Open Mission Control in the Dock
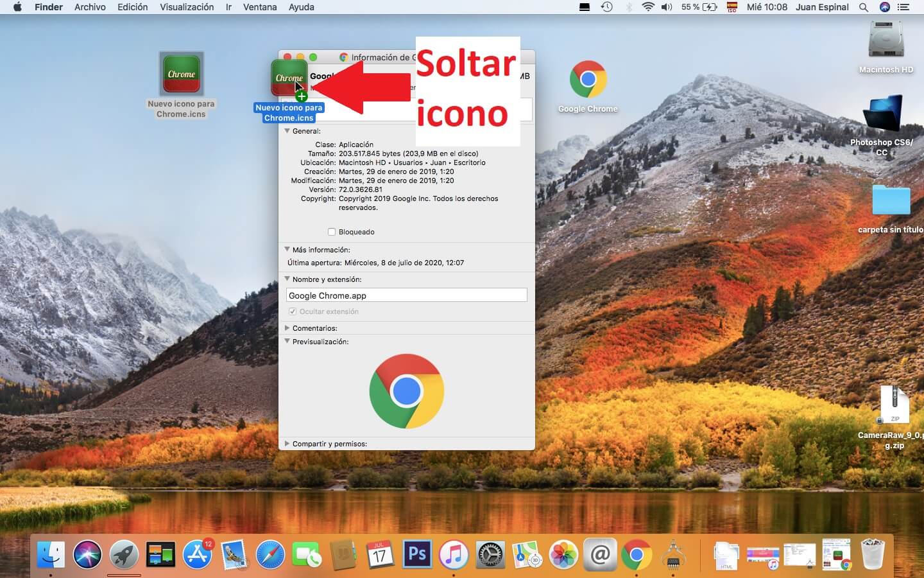Screen dimensions: 924x578 160,554
